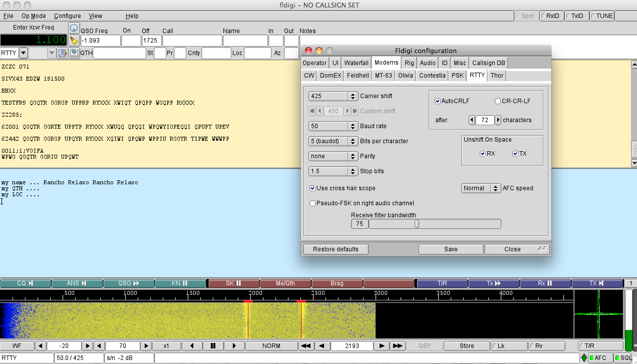Toggle the TUNE button

coord(601,16)
